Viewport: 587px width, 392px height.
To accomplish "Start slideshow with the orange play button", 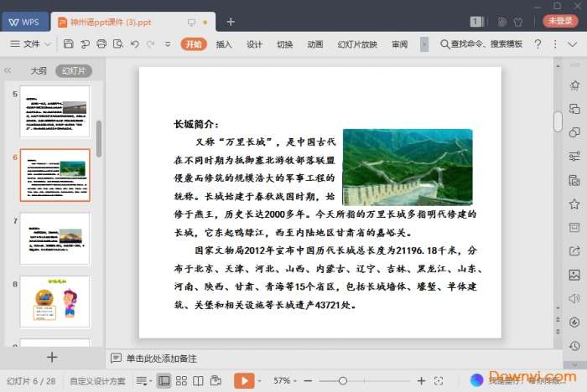I will [244, 381].
